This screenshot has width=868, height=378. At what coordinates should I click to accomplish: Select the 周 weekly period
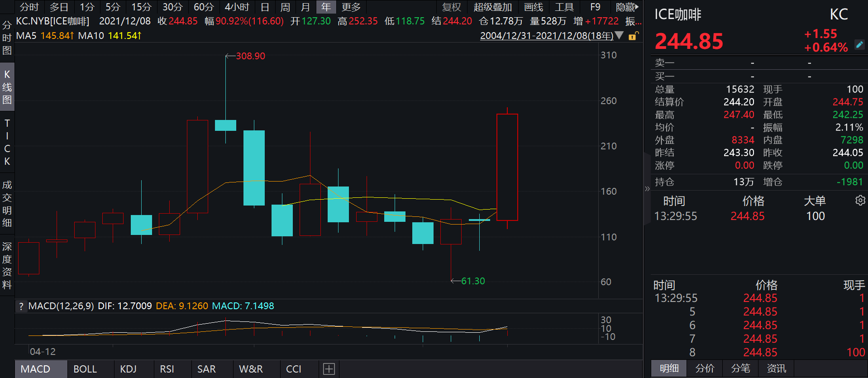point(285,7)
